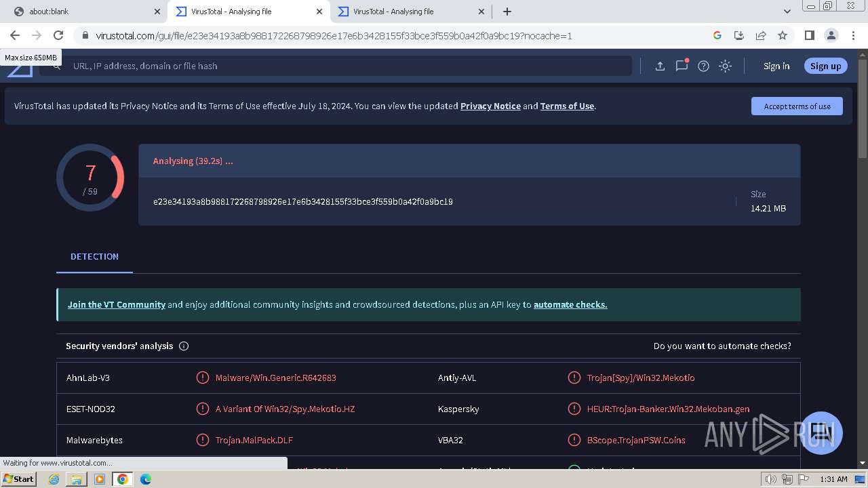Reload the VirusTotal page

pos(58,35)
